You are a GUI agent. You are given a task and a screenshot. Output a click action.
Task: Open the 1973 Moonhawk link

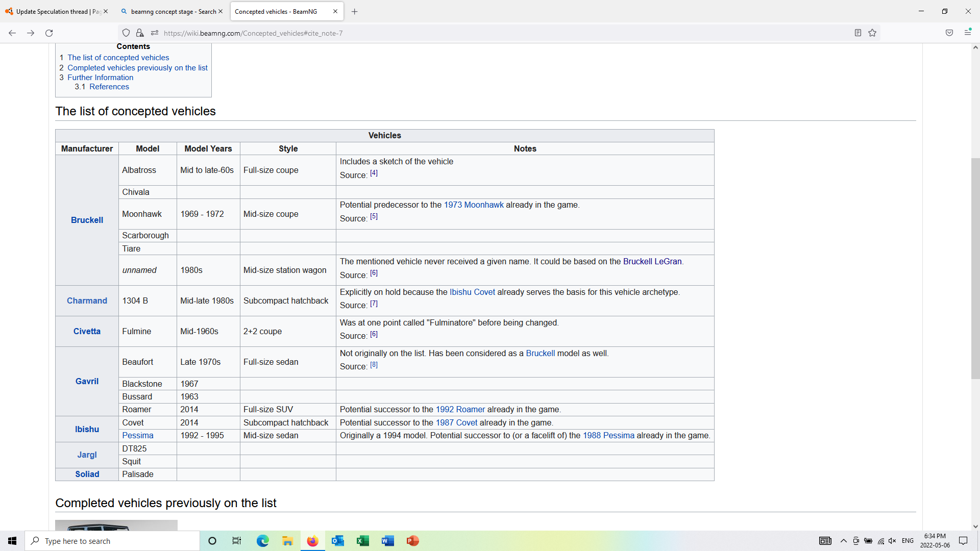pyautogui.click(x=474, y=205)
